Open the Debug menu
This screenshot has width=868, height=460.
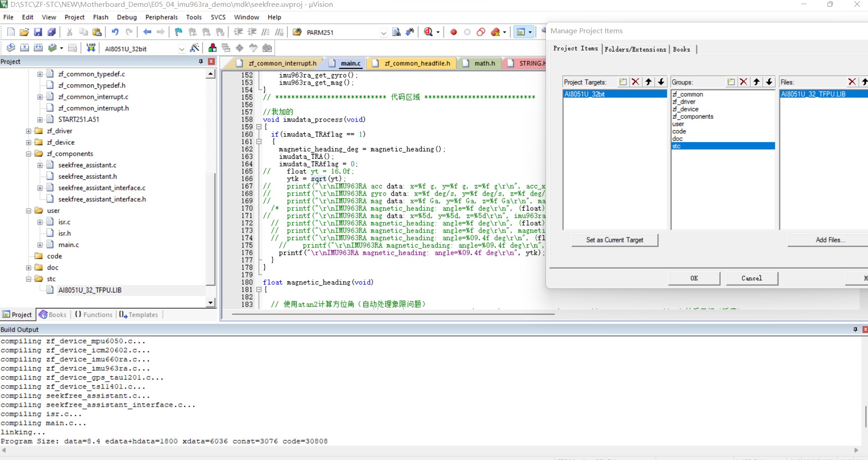coord(127,17)
